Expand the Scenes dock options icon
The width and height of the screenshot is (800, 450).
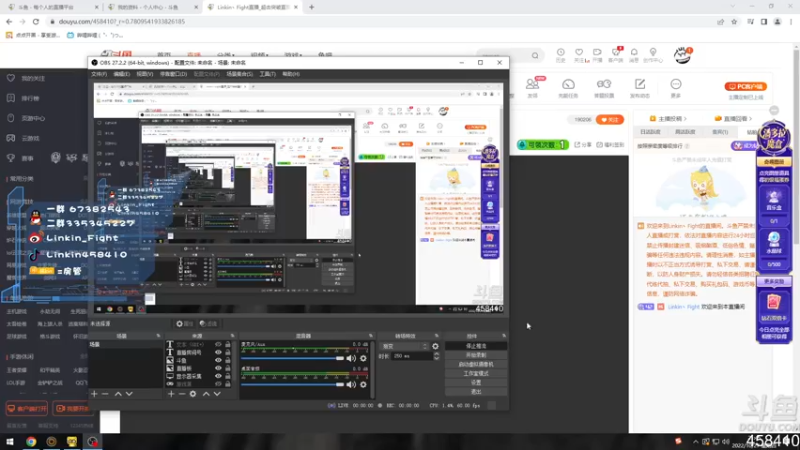click(x=158, y=336)
